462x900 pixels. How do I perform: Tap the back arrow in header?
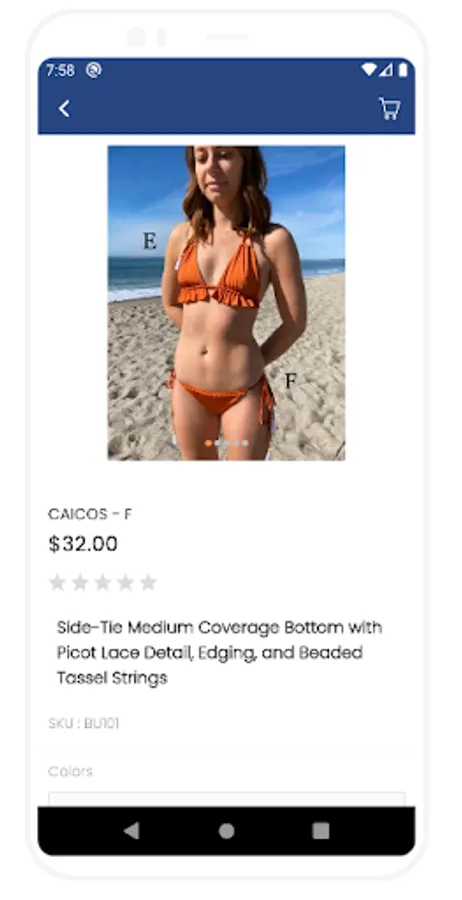click(x=64, y=108)
